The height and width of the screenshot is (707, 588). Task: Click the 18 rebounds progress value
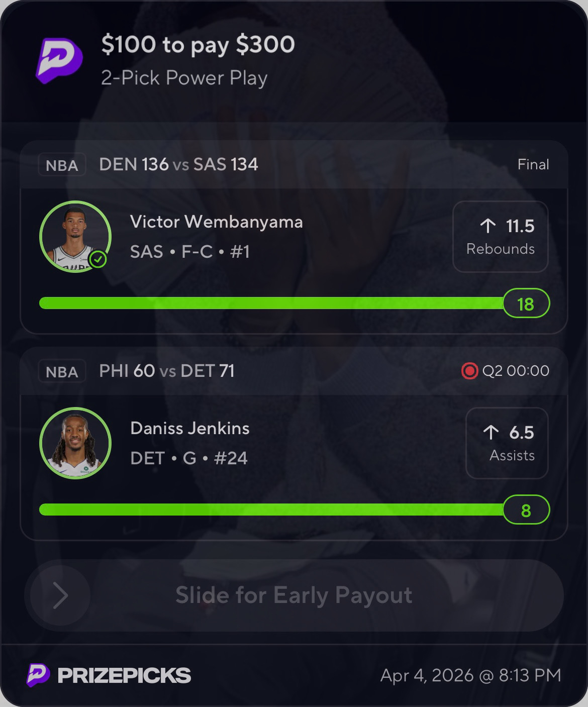(526, 304)
